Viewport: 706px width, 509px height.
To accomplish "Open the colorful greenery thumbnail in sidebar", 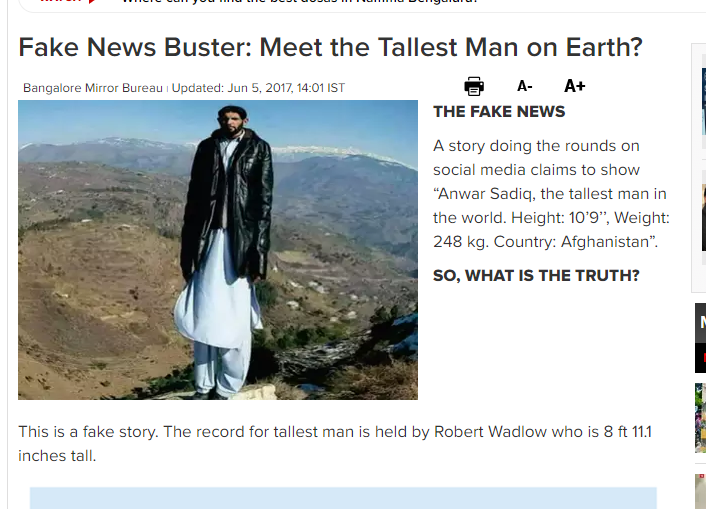I will coord(701,418).
